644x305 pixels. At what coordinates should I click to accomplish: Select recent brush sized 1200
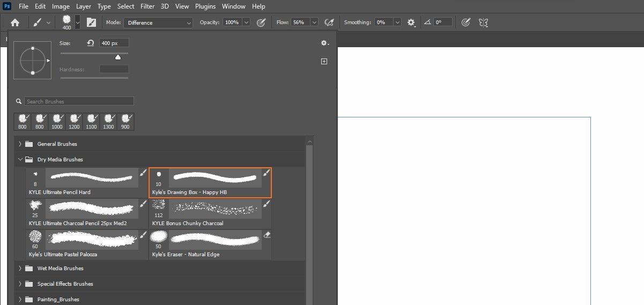(x=74, y=122)
